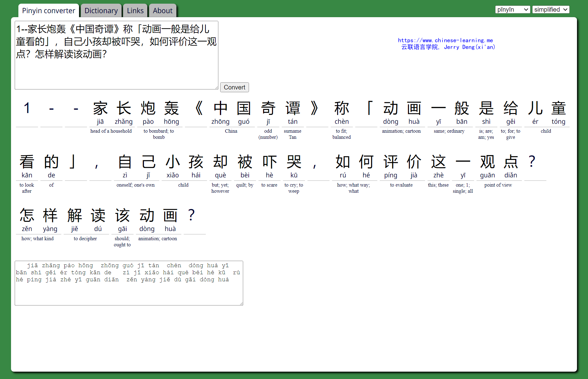
Task: Click the character 何 with pinyin hé
Action: [366, 162]
